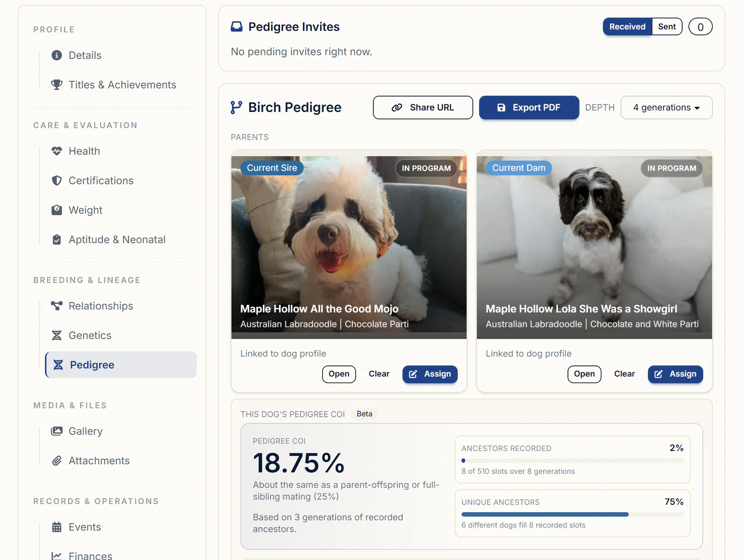Click the Details info icon in sidebar

click(x=57, y=55)
